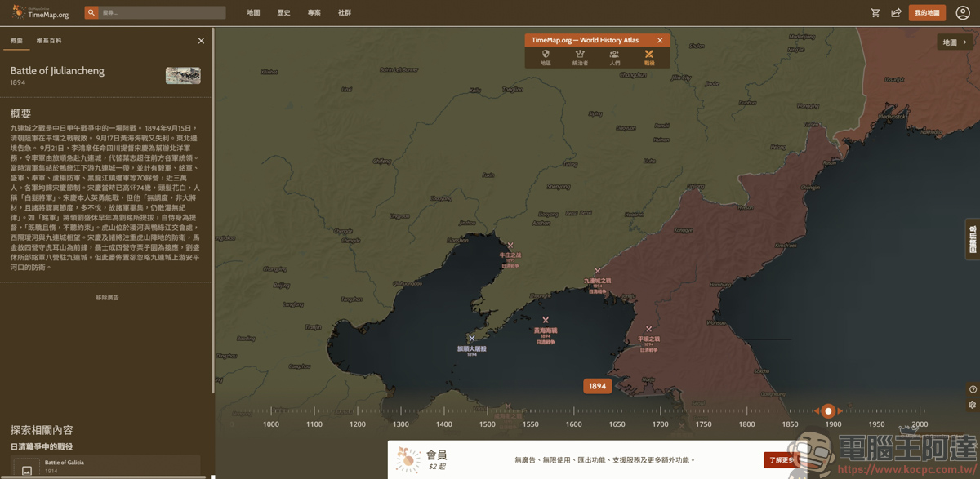The height and width of the screenshot is (479, 980).
Task: Open the map settings gear icon
Action: [x=973, y=405]
